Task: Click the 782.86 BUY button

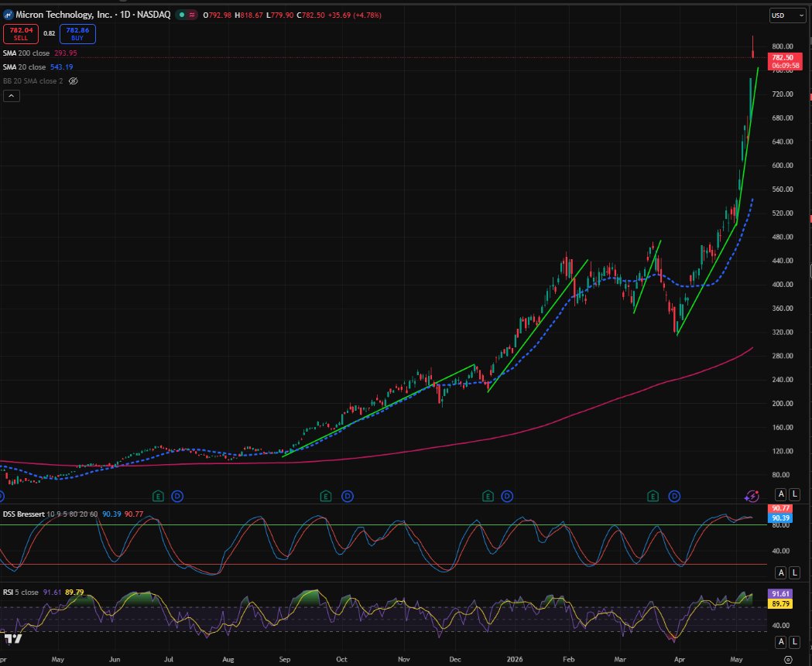Action: [77, 34]
